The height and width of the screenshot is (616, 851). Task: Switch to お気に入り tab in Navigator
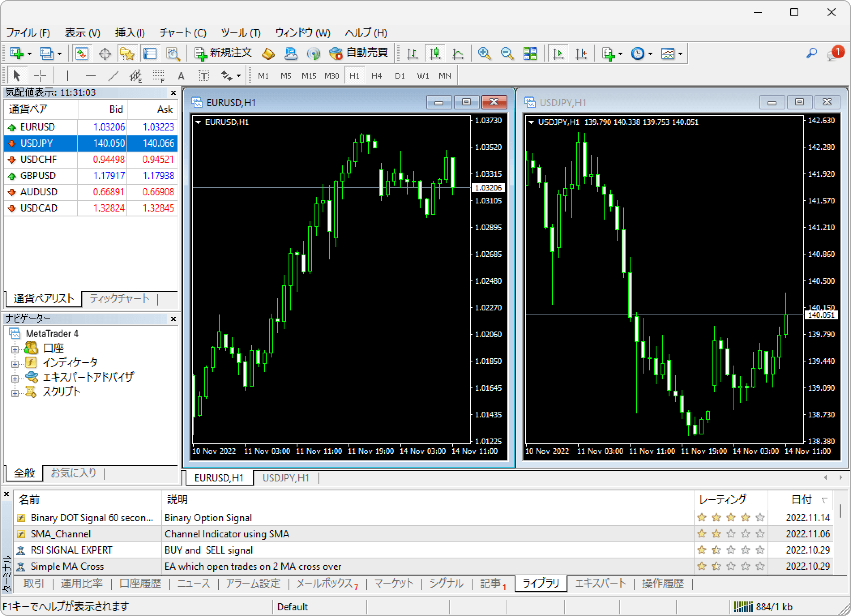73,473
